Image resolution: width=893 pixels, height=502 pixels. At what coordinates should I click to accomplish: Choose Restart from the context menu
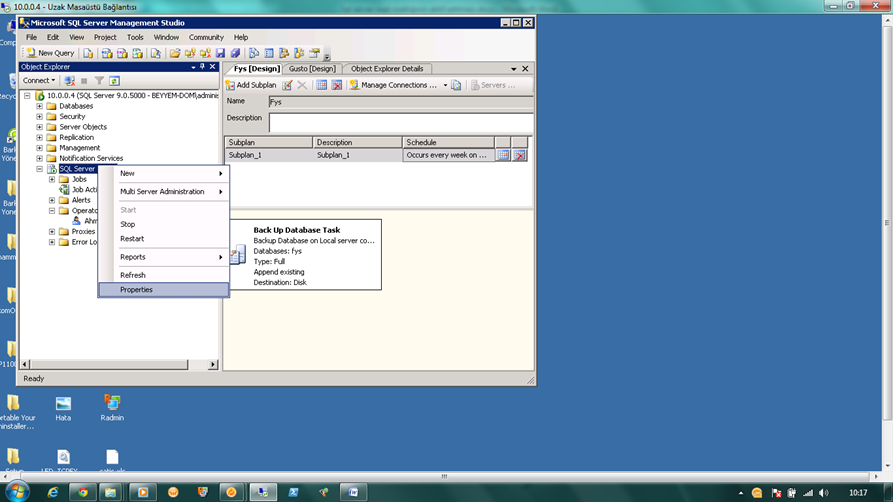[164, 239]
